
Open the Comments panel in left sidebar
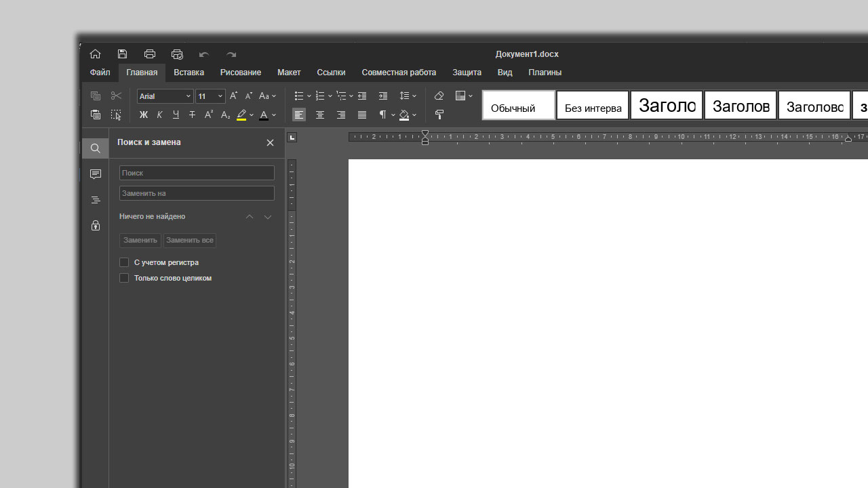(96, 174)
